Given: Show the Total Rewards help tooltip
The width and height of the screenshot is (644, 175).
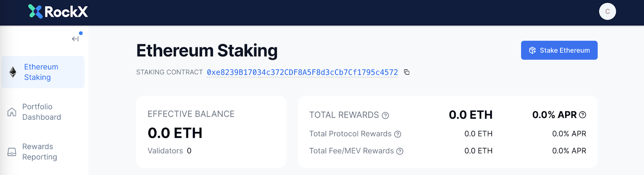Looking at the screenshot, I should (x=385, y=116).
